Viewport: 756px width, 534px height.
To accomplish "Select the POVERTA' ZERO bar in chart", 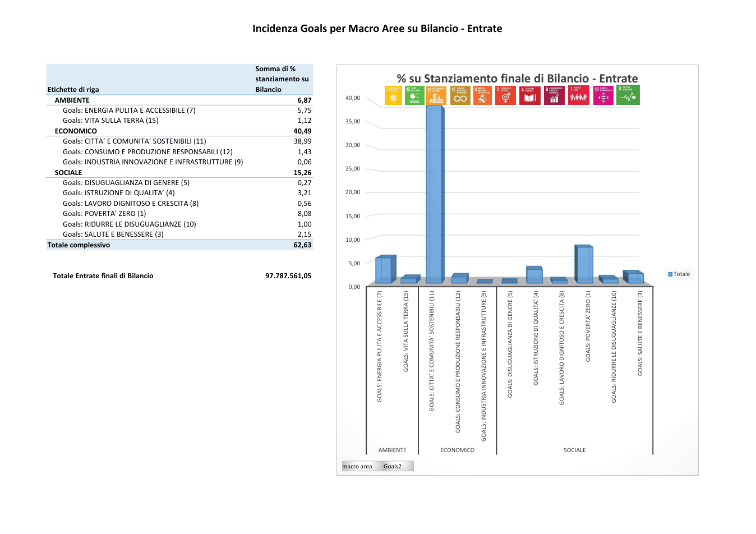I will coord(584,264).
